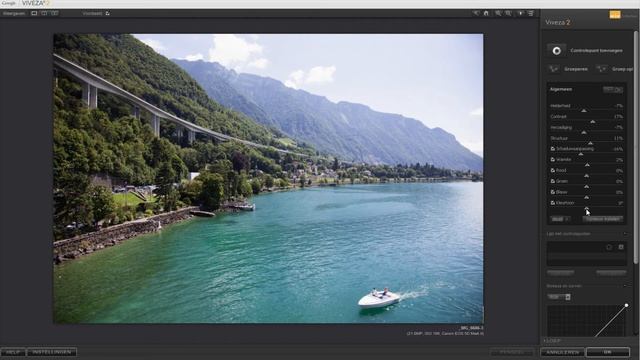Collapse the control point list section
Image resolution: width=640 pixels, height=360 pixels.
pyautogui.click(x=625, y=234)
